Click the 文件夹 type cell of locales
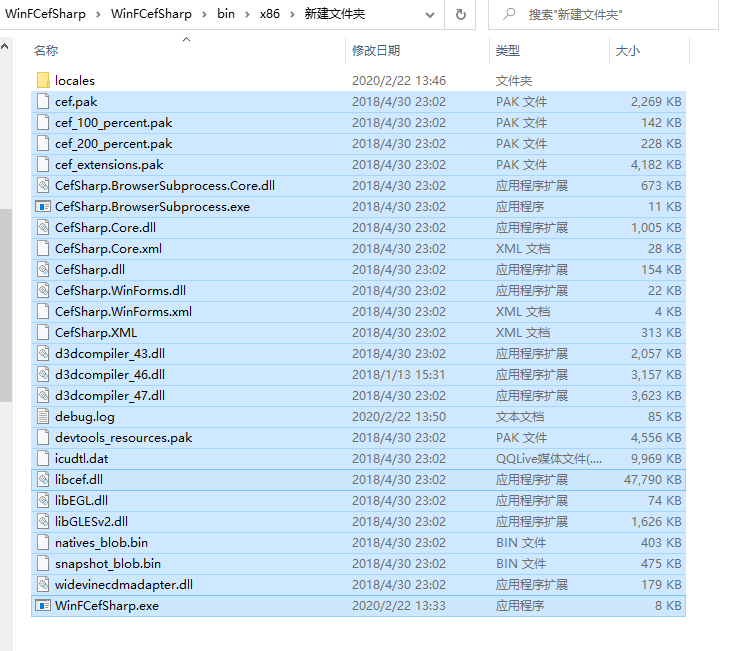731x651 pixels. 514,81
